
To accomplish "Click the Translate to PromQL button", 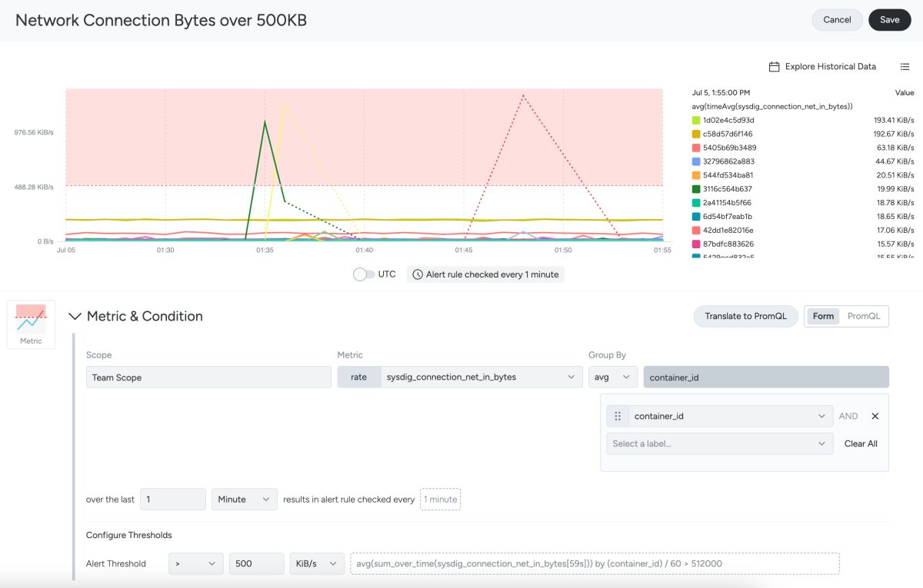I will point(746,316).
